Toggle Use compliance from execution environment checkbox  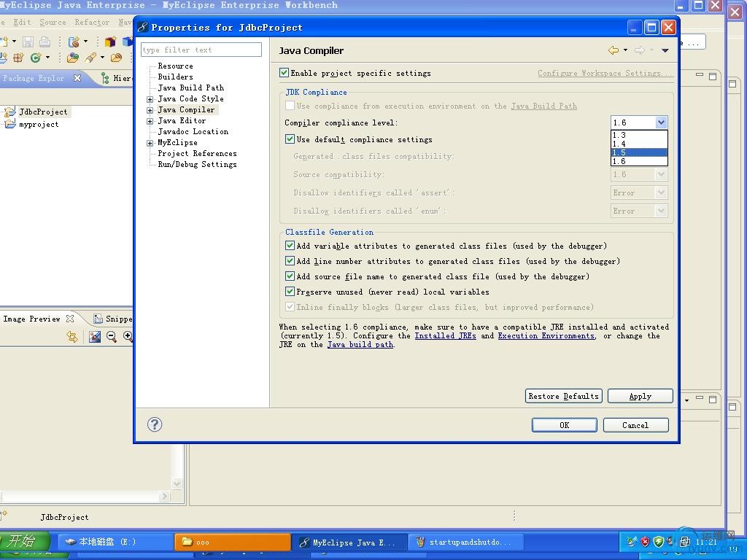(x=290, y=105)
